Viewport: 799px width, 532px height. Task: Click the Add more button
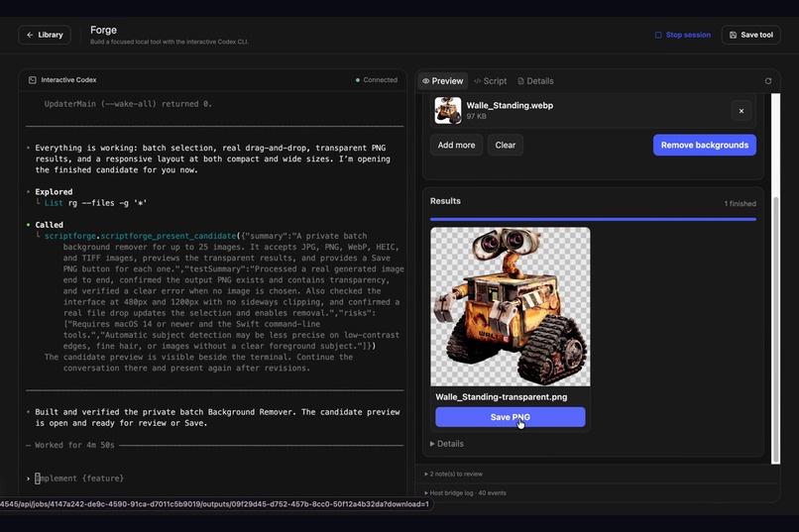(456, 145)
